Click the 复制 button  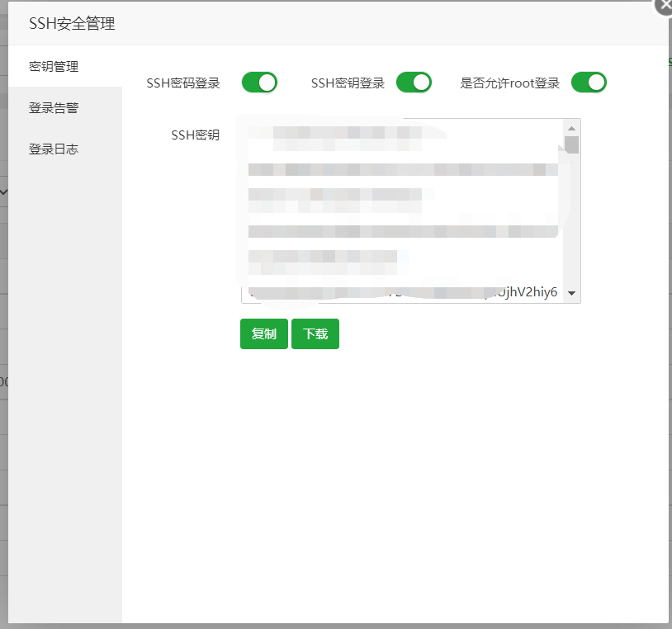[264, 334]
